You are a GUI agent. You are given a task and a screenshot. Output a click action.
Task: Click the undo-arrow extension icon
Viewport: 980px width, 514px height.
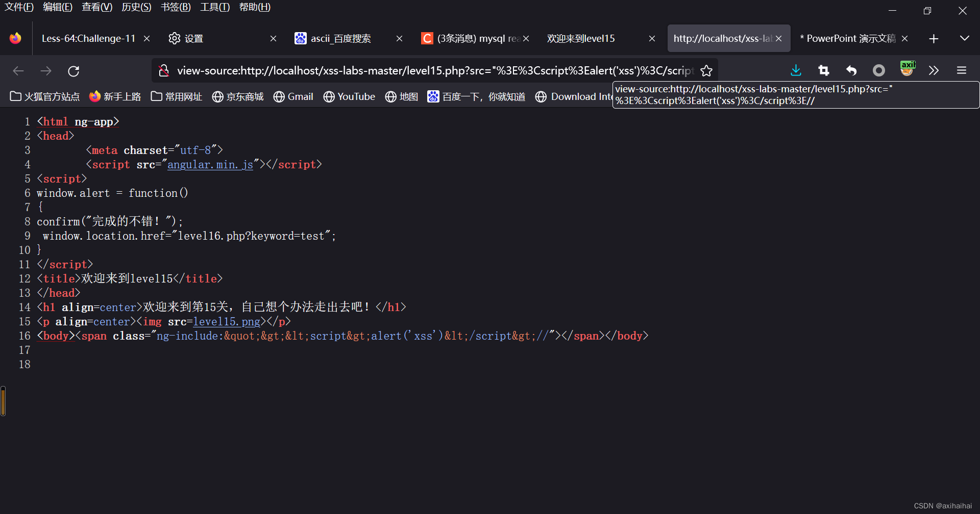tap(851, 71)
